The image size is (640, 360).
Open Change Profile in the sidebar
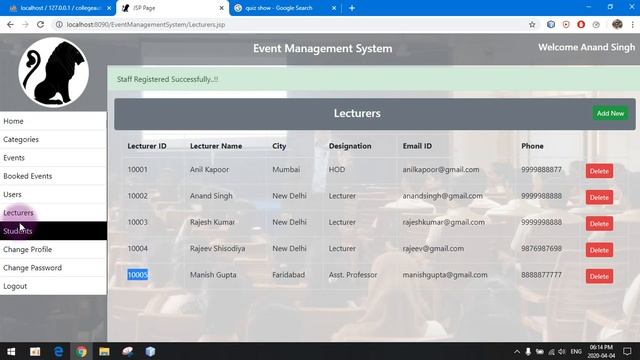coord(53,249)
